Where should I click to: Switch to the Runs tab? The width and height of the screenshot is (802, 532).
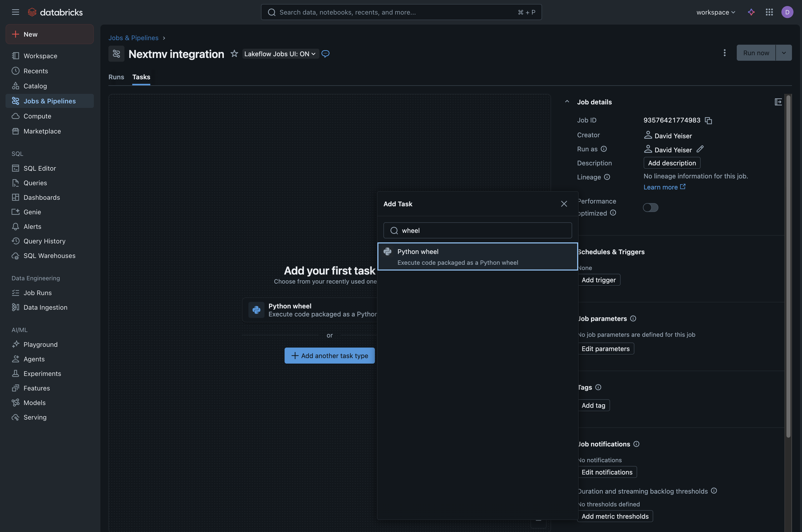[x=116, y=77]
